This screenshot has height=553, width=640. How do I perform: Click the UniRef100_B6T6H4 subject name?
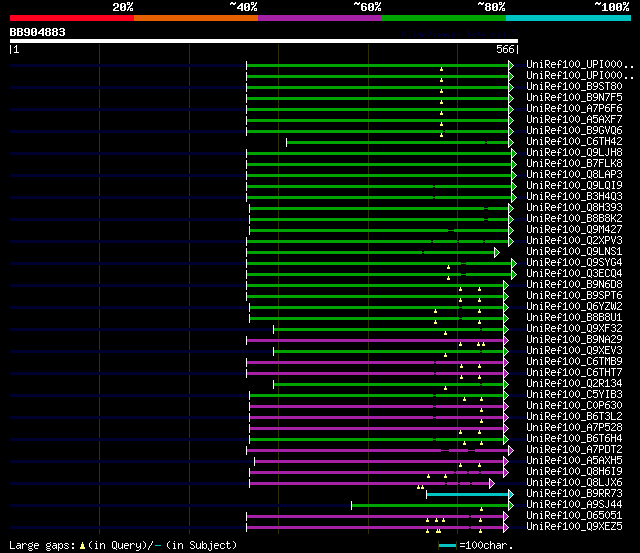tap(574, 439)
